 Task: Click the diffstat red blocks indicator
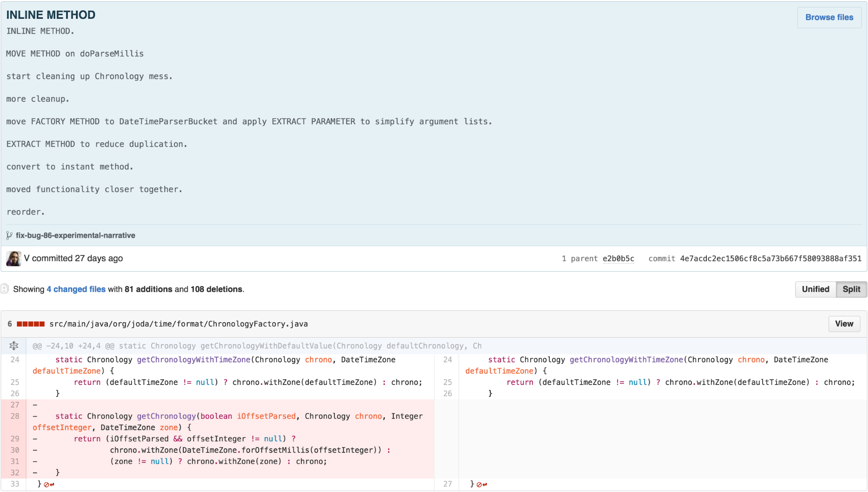coord(30,324)
